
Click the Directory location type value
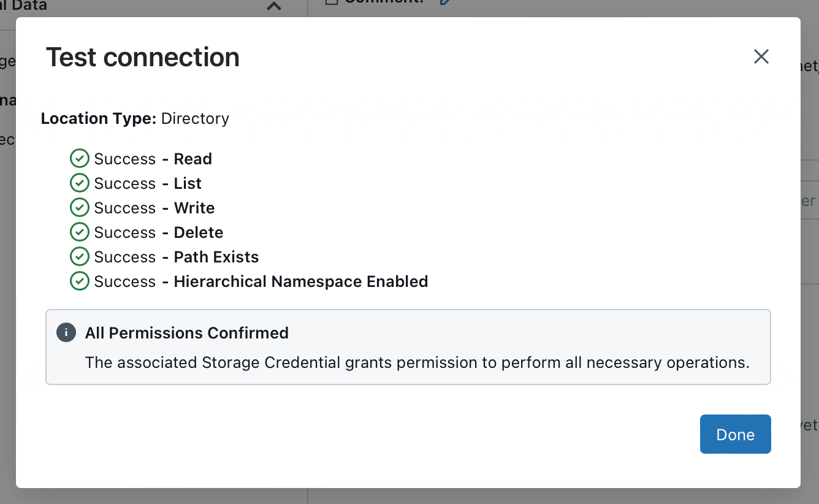tap(195, 118)
